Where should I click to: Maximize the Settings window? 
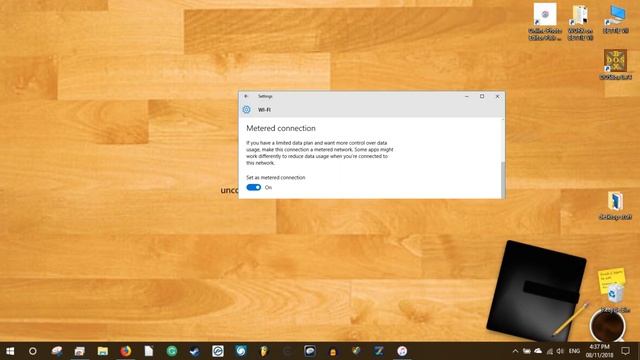[x=482, y=96]
